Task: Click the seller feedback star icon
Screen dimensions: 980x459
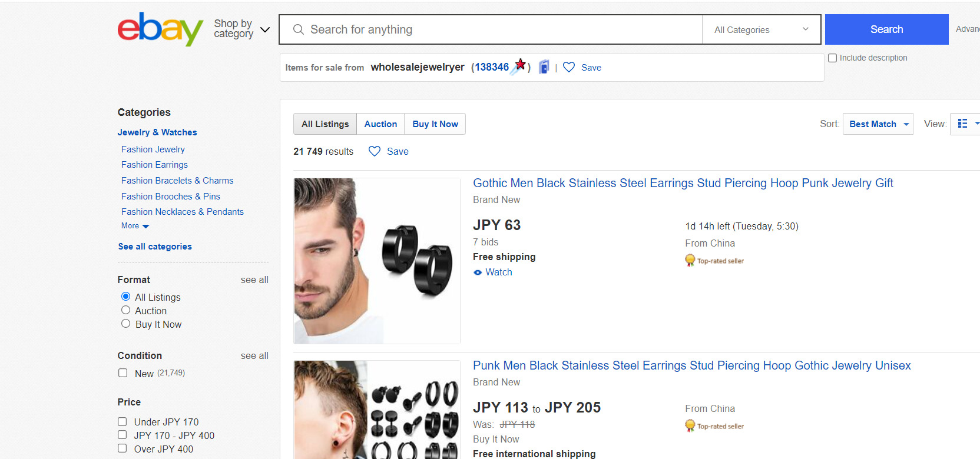Action: pos(519,66)
